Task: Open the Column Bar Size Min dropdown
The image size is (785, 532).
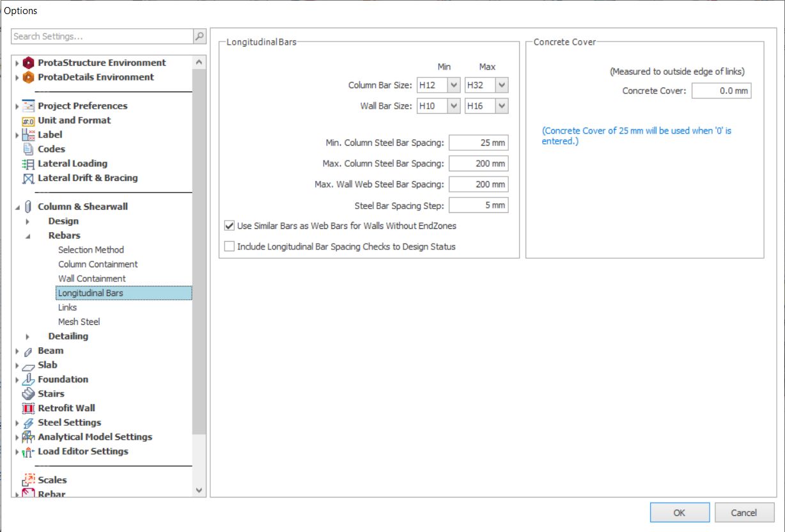Action: coord(454,85)
